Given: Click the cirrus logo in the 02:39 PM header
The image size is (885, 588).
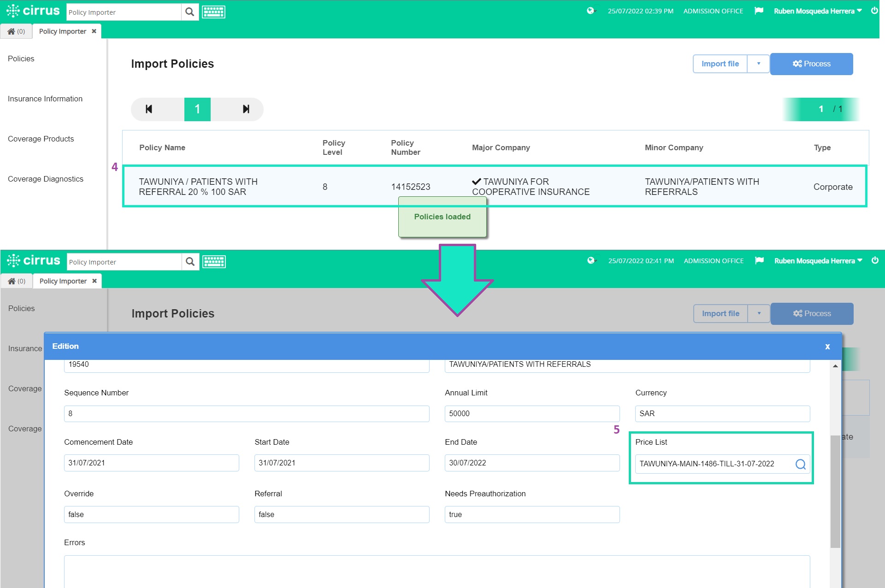Looking at the screenshot, I should click(33, 11).
